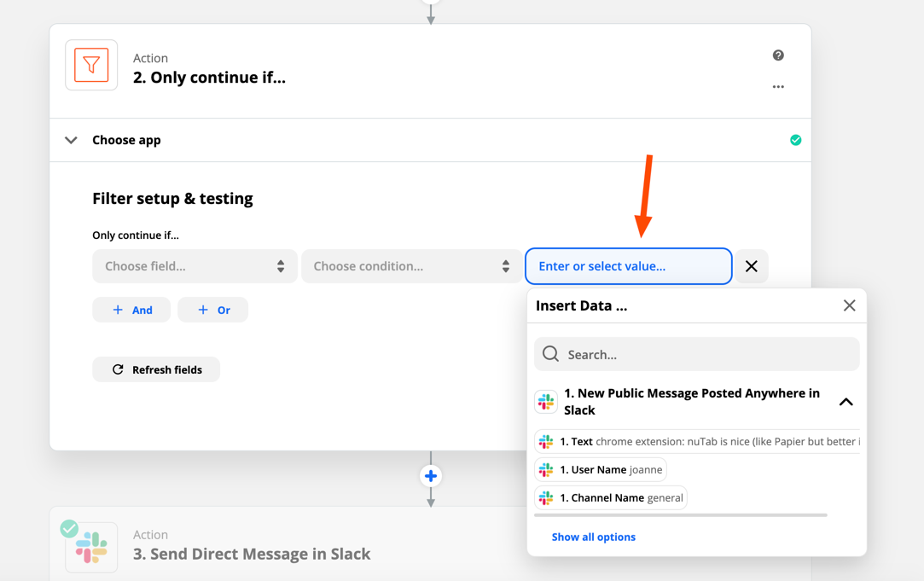Collapse New Public Message Posted Anywhere in Slack
Viewport: 924px width, 581px height.
(846, 402)
